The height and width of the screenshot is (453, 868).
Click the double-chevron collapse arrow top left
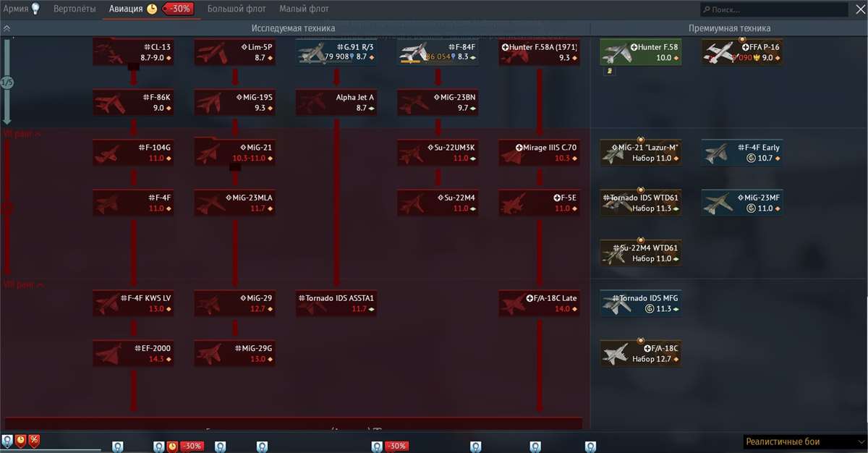click(7, 27)
